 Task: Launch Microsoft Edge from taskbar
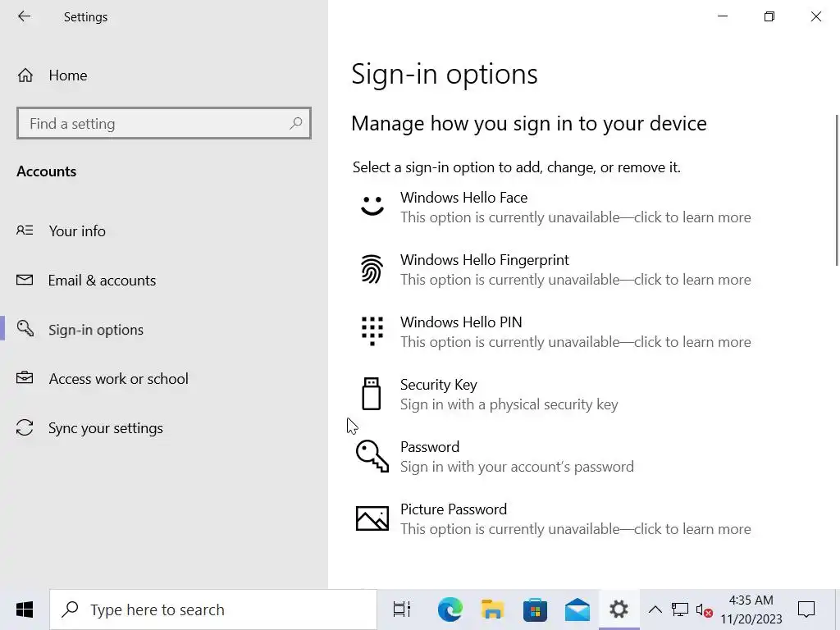coord(450,609)
